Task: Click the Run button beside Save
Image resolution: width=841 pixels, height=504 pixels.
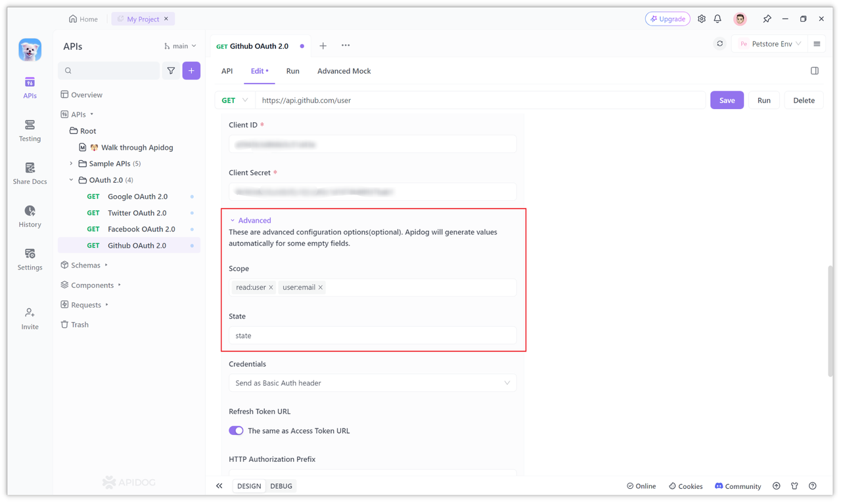Action: (763, 101)
